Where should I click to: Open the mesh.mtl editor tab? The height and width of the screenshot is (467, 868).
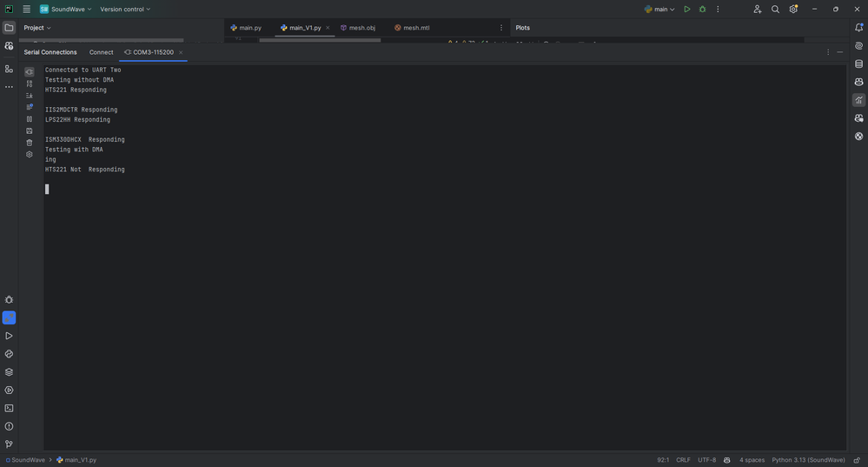(x=412, y=28)
